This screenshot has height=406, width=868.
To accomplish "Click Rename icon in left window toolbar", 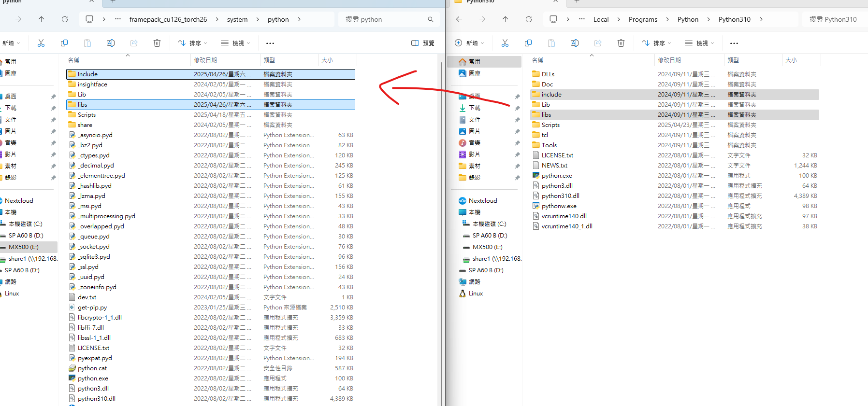I will point(111,43).
